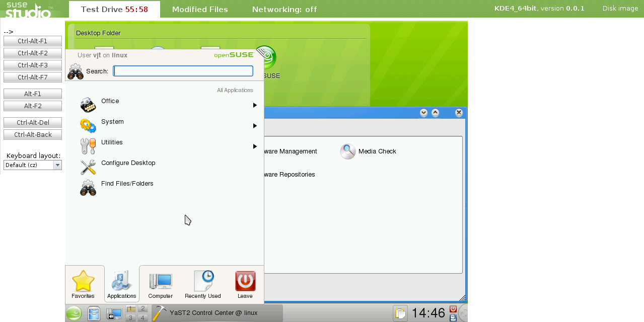The width and height of the screenshot is (644, 322).
Task: Open the Media Check disc icon
Action: (348, 151)
